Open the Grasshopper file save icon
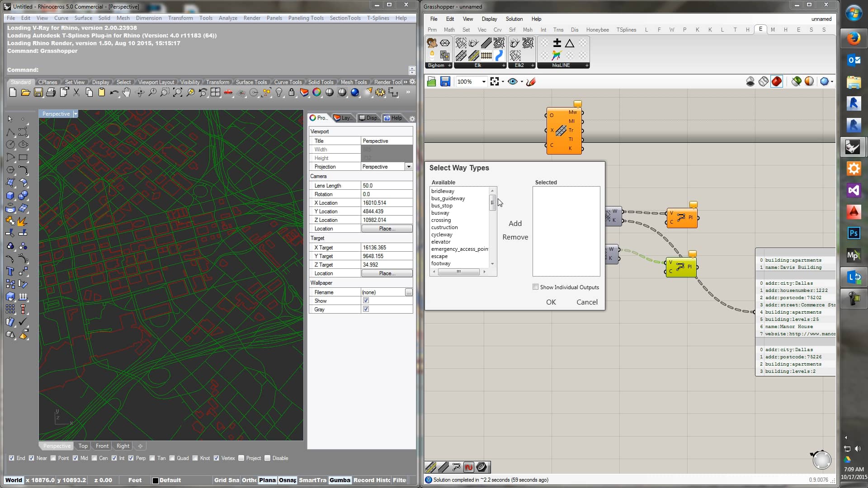868x488 pixels. tap(446, 81)
